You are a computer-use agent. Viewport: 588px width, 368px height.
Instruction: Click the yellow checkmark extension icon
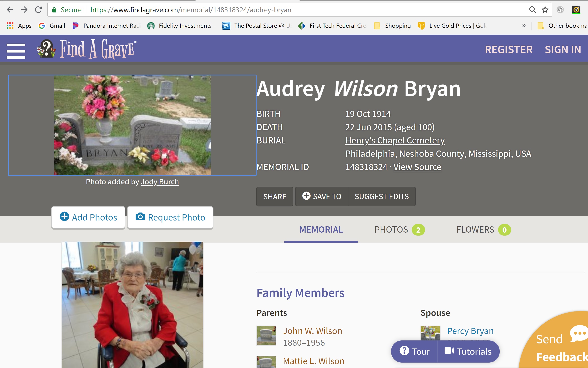(x=576, y=10)
